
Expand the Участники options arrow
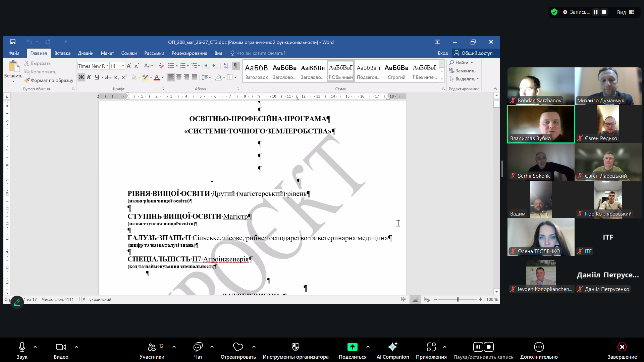174,347
